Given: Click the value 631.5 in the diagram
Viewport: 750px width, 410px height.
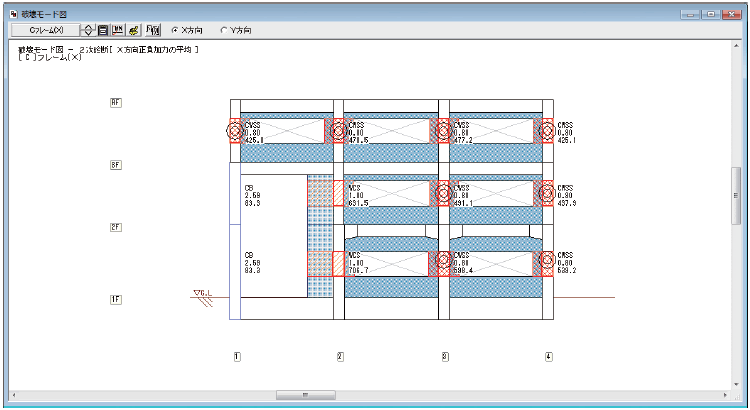Looking at the screenshot, I should (x=358, y=203).
